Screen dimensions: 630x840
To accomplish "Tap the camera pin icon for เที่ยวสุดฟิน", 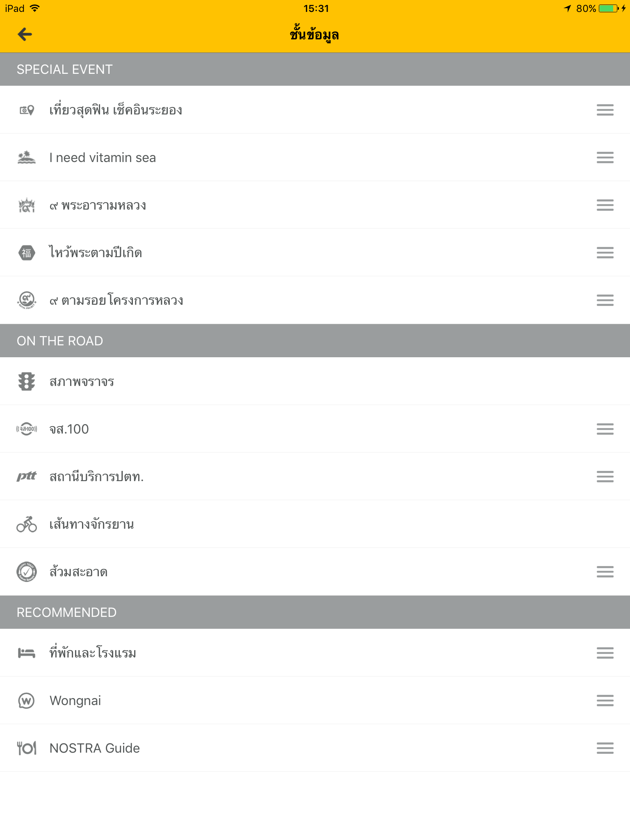I will 27,110.
